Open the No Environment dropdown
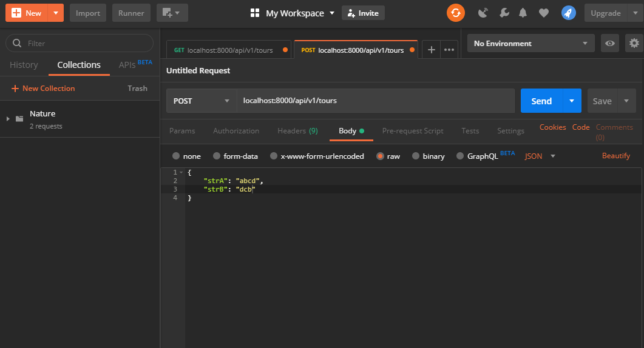Screen dimensions: 644x348 tap(531, 43)
